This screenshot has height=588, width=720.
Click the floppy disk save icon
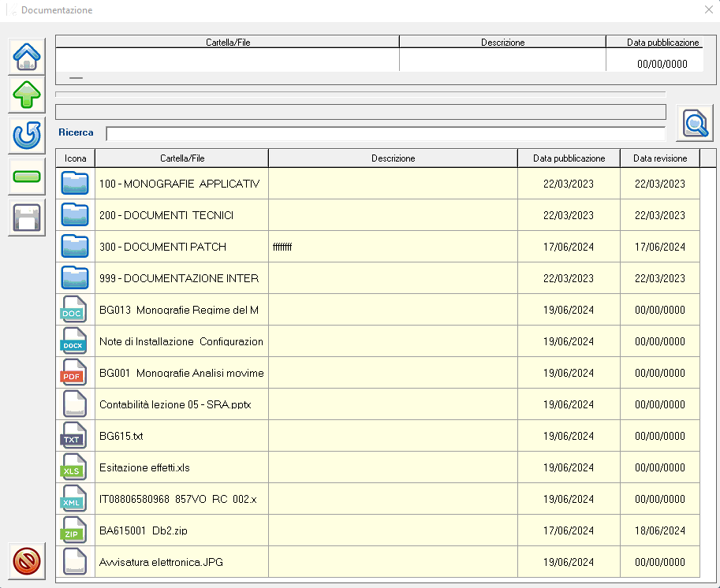tap(27, 218)
